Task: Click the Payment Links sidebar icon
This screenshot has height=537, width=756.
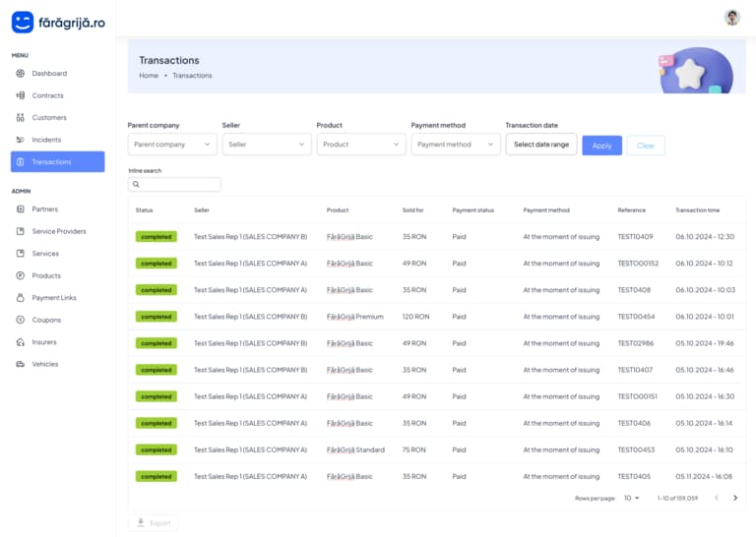Action: tap(21, 298)
